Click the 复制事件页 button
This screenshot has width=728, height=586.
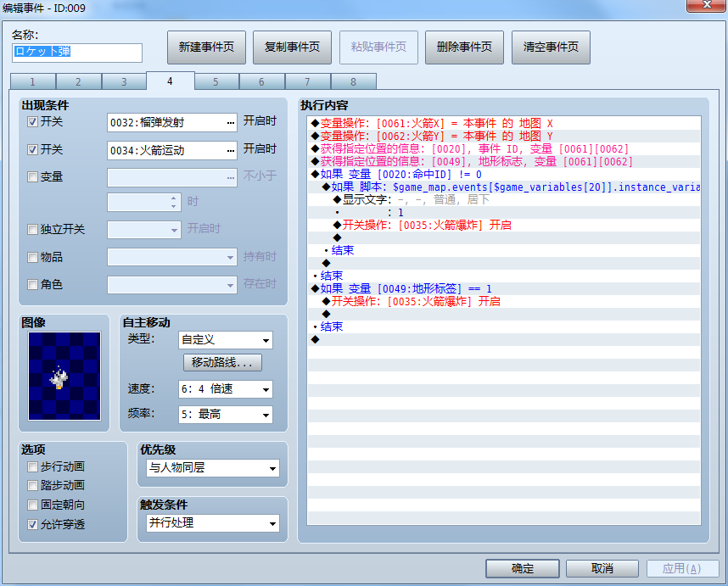click(x=292, y=47)
